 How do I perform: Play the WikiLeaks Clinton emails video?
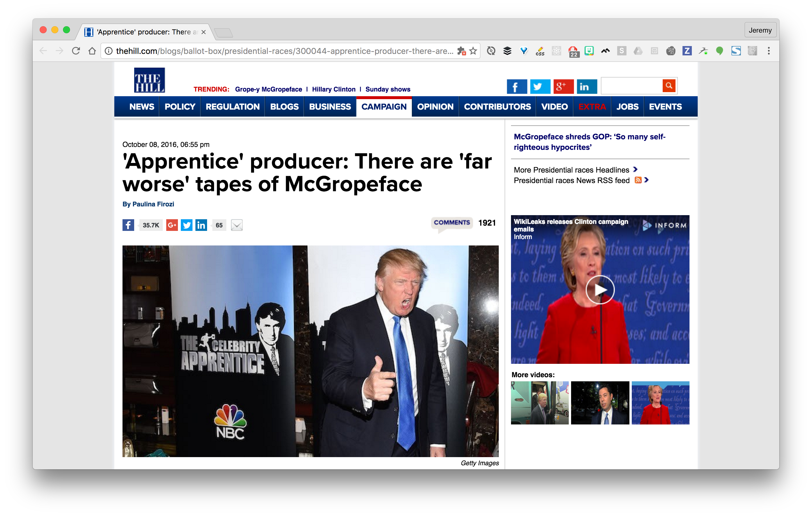[x=600, y=290]
